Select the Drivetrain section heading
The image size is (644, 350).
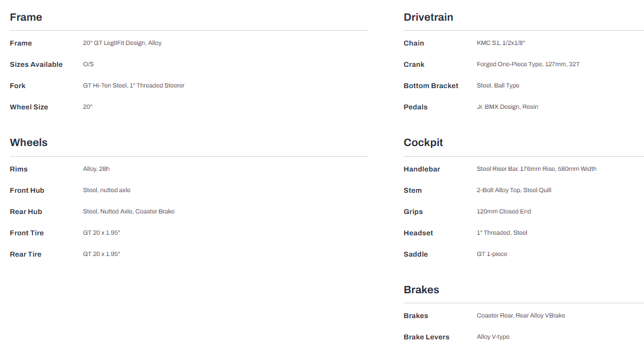coord(428,17)
